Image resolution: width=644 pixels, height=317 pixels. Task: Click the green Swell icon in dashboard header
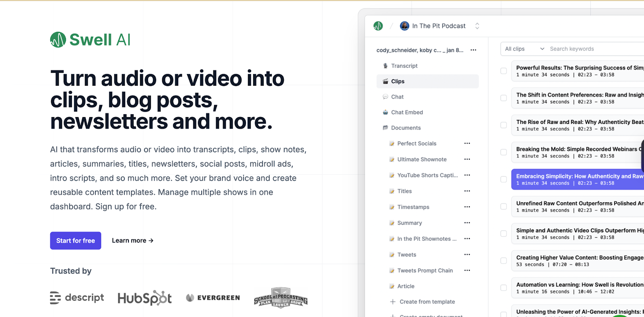(x=378, y=26)
